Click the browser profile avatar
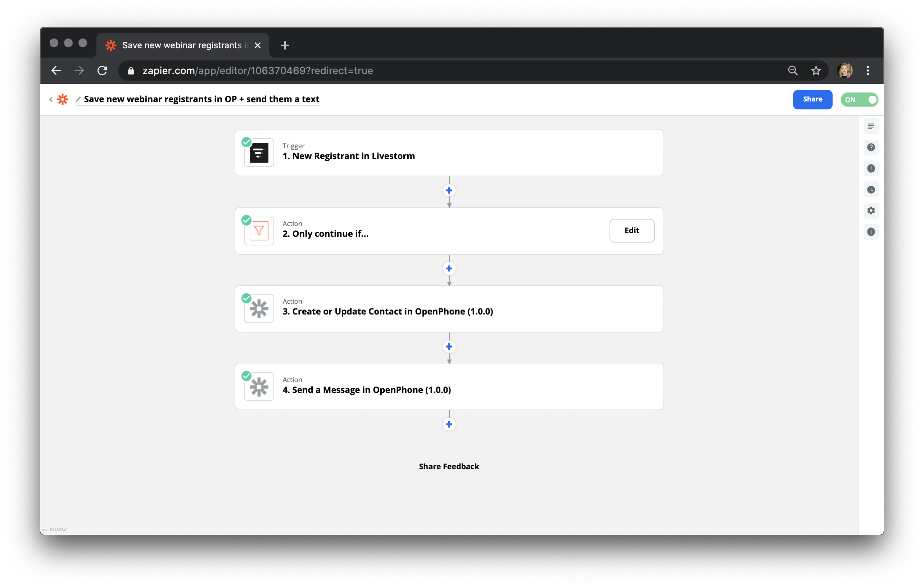 (844, 70)
